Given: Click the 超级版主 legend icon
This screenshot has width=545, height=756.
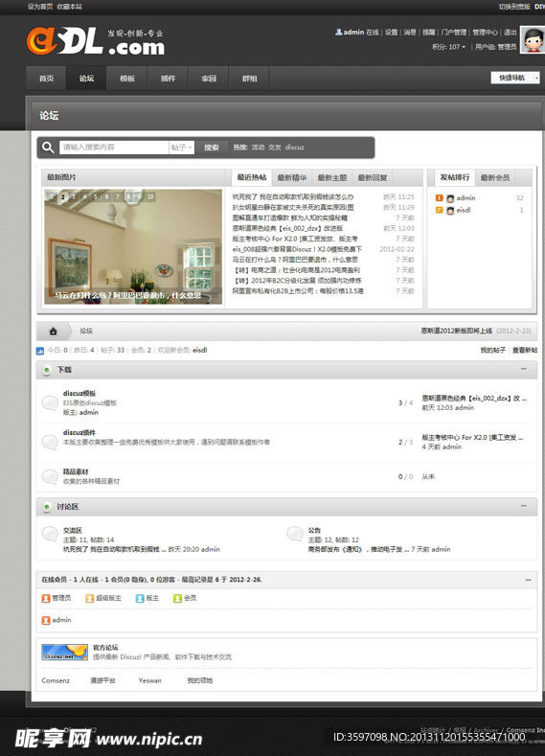Looking at the screenshot, I should [90, 598].
